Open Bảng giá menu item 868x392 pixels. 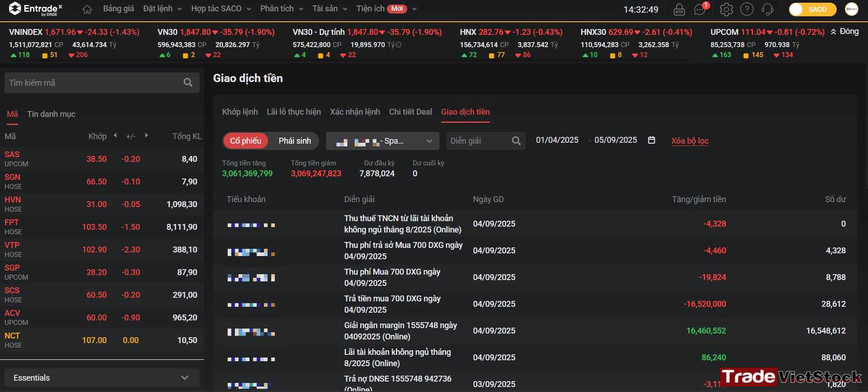click(x=118, y=9)
